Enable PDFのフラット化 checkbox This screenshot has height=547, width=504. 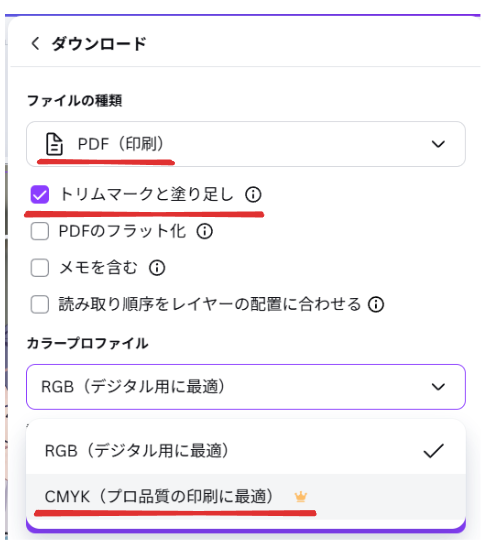40,231
